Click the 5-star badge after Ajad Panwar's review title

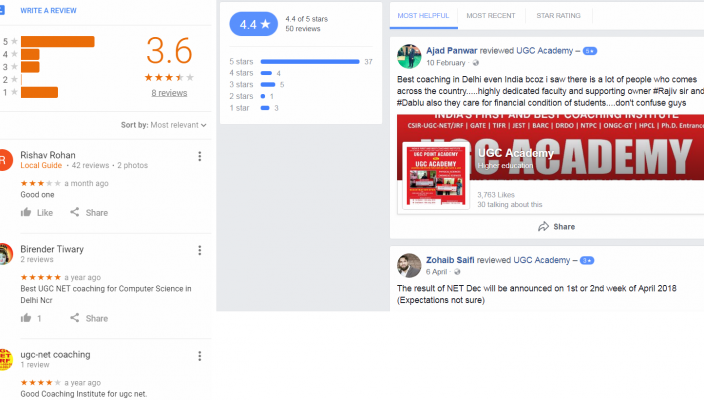590,51
